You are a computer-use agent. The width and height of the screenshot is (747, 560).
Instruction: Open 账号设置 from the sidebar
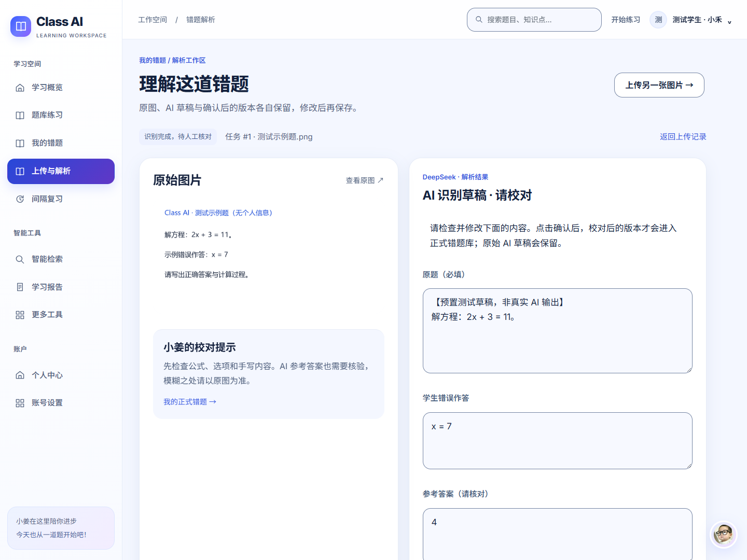pyautogui.click(x=61, y=403)
